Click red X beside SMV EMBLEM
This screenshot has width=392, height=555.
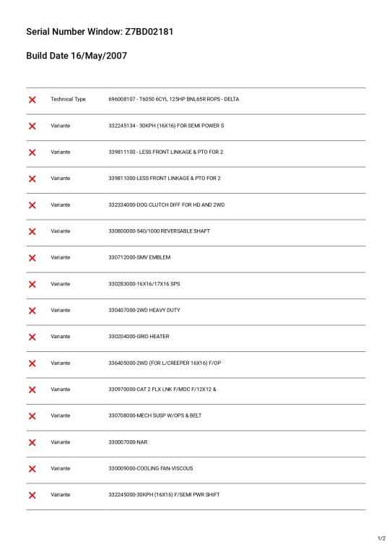[x=32, y=258]
